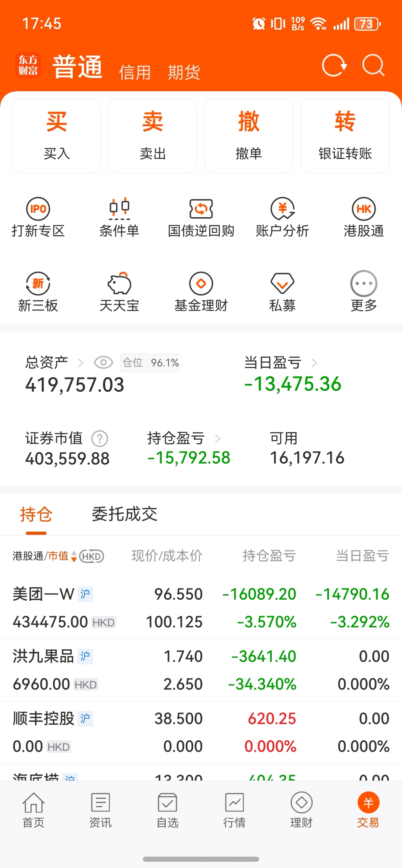Tap the 当日盈亏 column header
Screen dimensions: 402x868
pyautogui.click(x=362, y=556)
